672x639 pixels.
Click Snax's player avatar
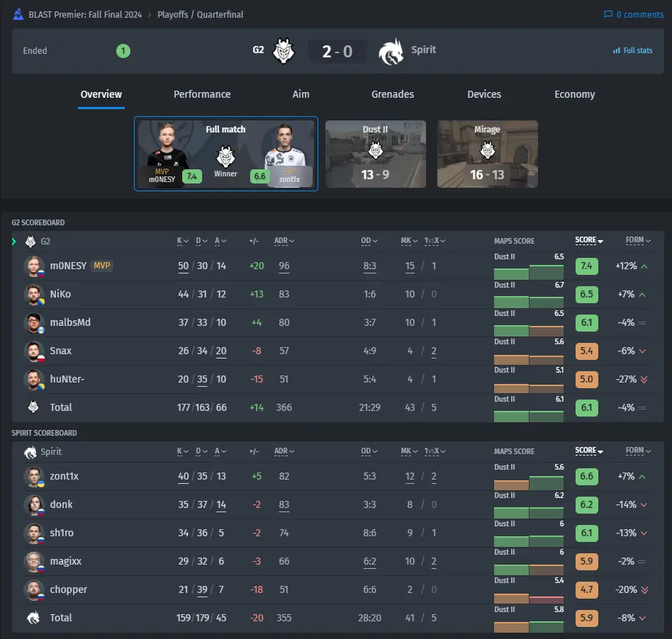point(34,351)
